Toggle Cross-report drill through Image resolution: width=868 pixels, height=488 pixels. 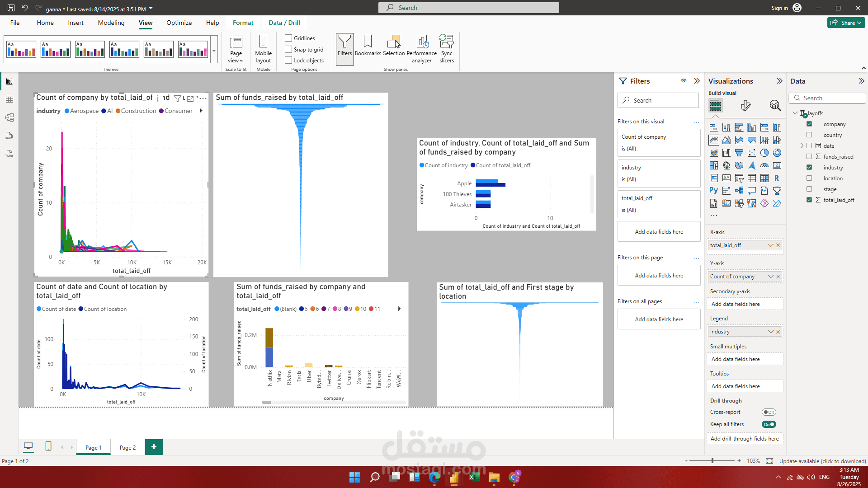tap(769, 412)
